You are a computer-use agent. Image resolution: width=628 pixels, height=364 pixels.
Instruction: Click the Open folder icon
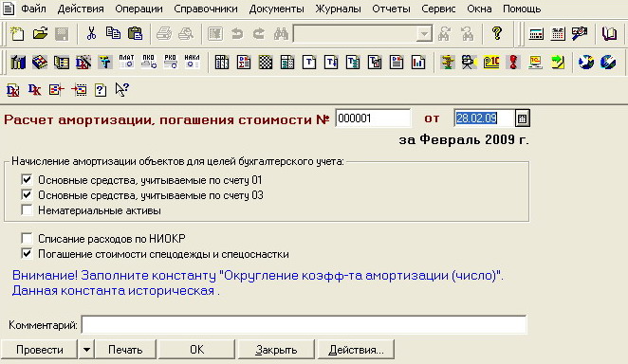pyautogui.click(x=40, y=33)
